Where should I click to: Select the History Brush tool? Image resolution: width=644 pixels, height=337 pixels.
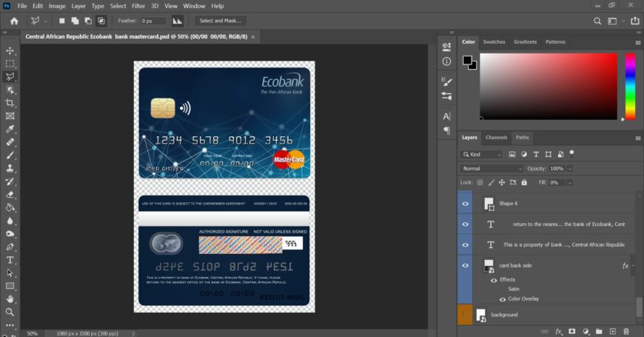point(10,181)
